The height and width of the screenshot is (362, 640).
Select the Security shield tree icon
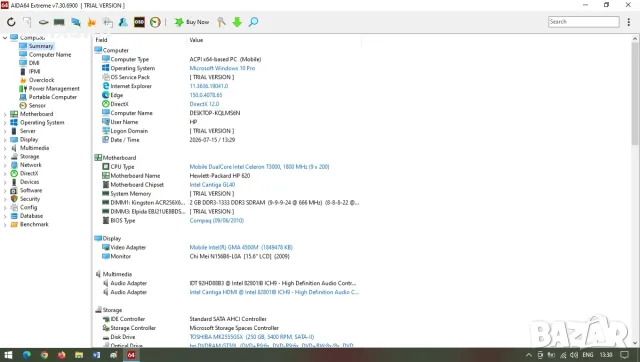pyautogui.click(x=14, y=199)
